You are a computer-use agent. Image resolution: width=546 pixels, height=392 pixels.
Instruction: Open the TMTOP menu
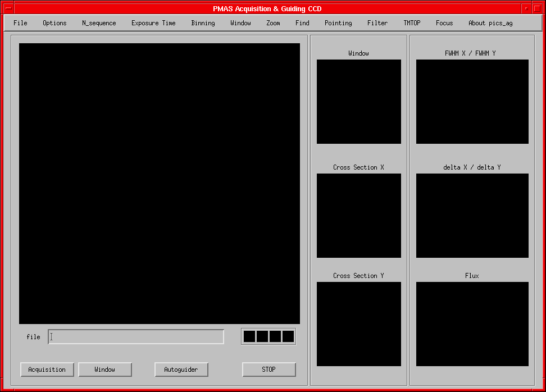(412, 23)
